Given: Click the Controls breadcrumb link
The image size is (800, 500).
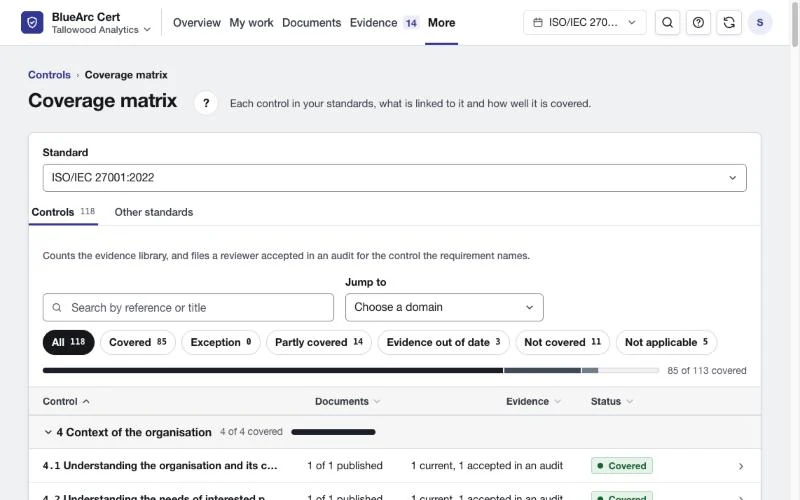Looking at the screenshot, I should coord(49,74).
